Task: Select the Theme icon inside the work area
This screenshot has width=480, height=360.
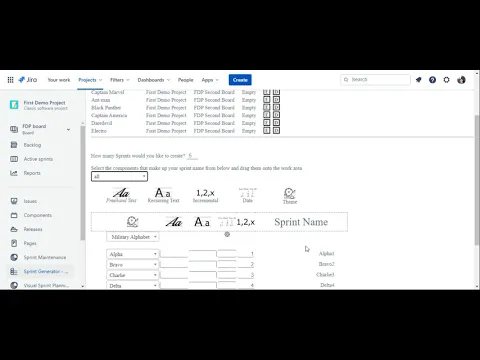Action: click(x=132, y=222)
